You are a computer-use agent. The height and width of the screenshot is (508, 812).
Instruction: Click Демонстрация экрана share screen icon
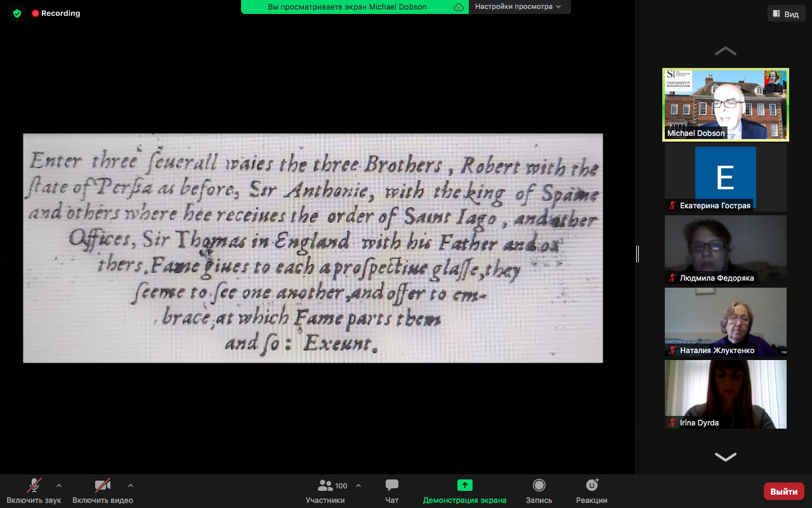coord(464,486)
